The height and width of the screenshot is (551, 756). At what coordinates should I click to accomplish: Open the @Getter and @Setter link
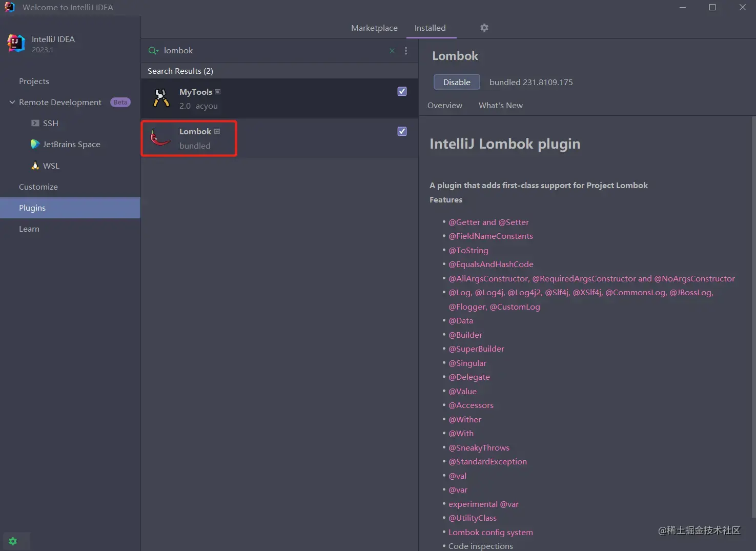[488, 222]
